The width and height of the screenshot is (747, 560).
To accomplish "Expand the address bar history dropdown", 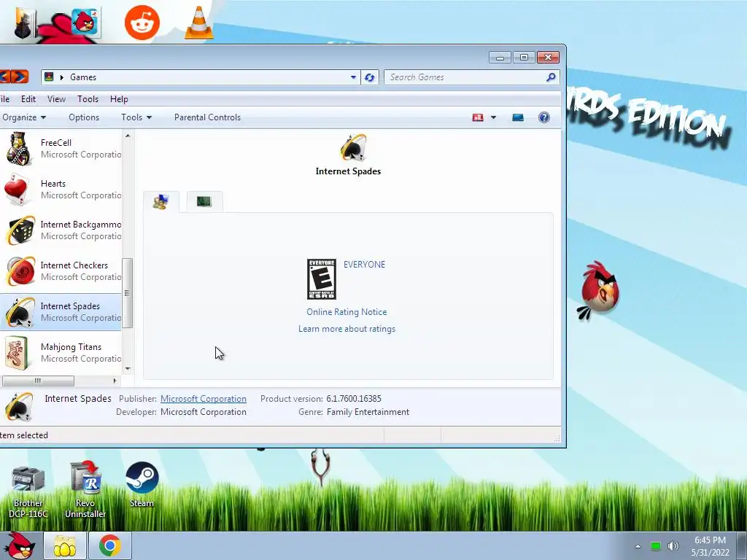I will 353,77.
